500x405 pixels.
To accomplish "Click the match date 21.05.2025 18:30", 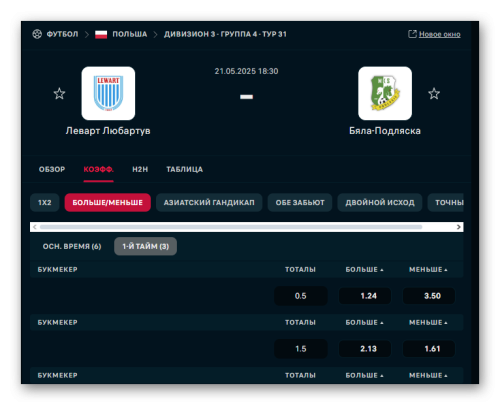I will [x=246, y=71].
